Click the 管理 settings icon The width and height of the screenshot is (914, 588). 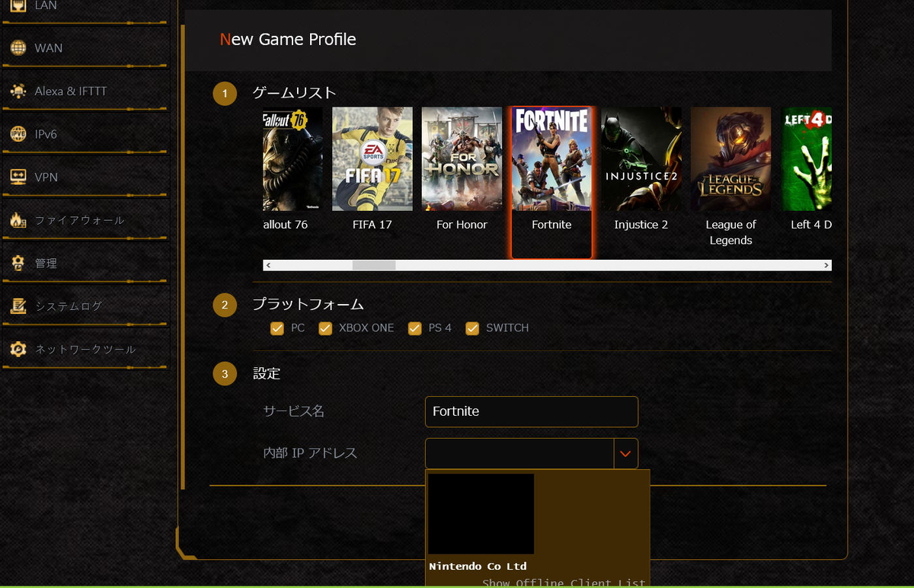point(18,264)
